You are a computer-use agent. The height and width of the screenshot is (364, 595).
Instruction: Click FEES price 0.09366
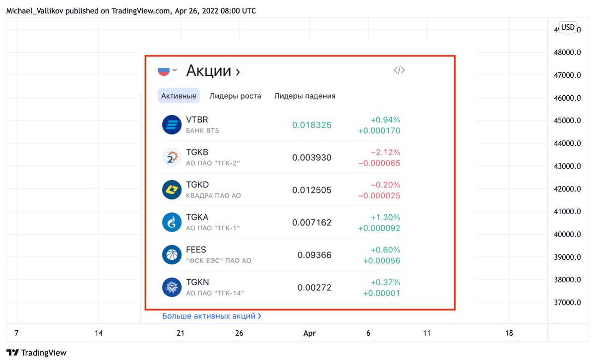(314, 255)
